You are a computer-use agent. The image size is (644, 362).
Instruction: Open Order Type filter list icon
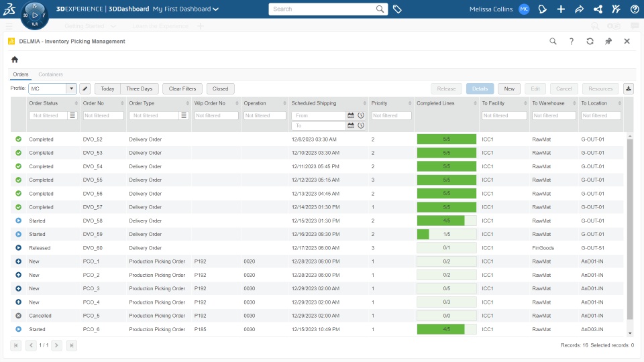pyautogui.click(x=184, y=116)
